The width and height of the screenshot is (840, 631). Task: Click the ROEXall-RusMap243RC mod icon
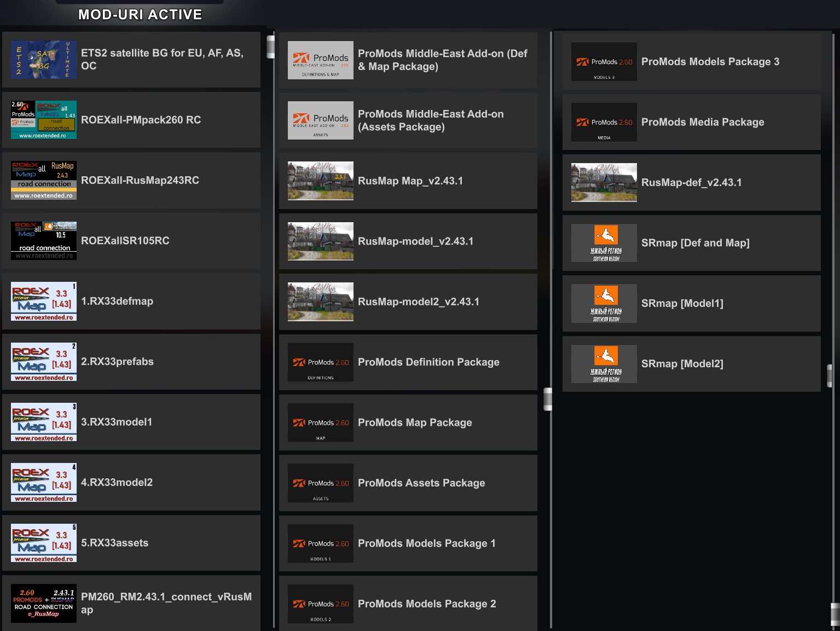click(x=44, y=180)
